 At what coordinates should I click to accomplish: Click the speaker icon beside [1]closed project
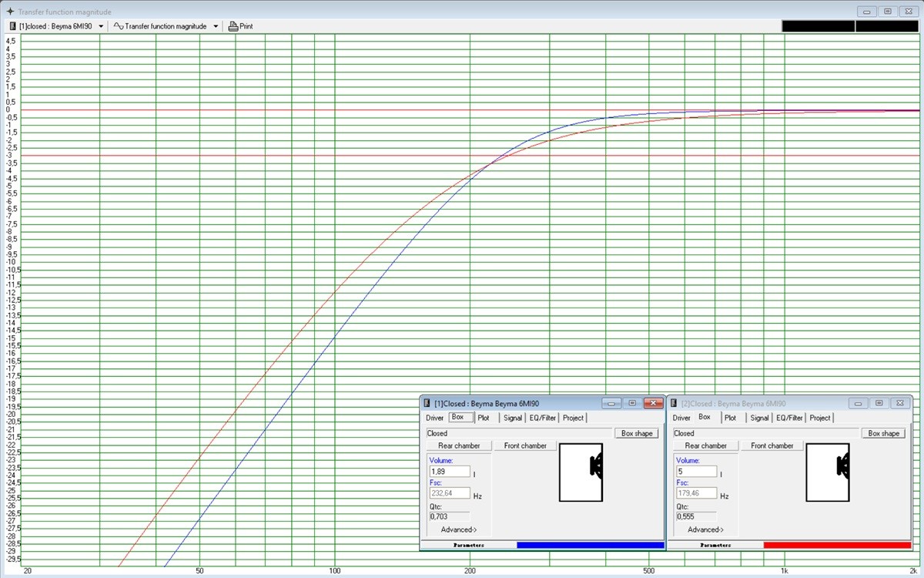[x=12, y=26]
